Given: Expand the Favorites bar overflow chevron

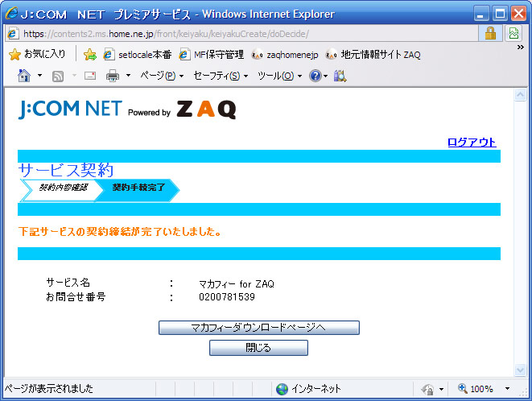Looking at the screenshot, I should point(520,48).
